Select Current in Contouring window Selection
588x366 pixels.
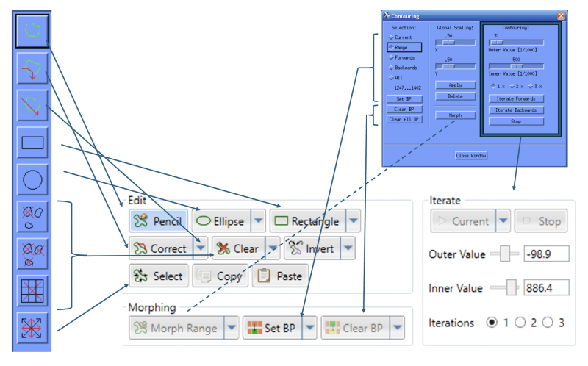pyautogui.click(x=401, y=37)
